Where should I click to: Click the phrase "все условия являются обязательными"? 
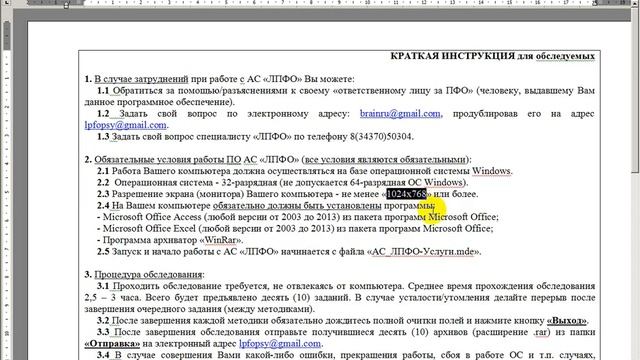coord(385,159)
